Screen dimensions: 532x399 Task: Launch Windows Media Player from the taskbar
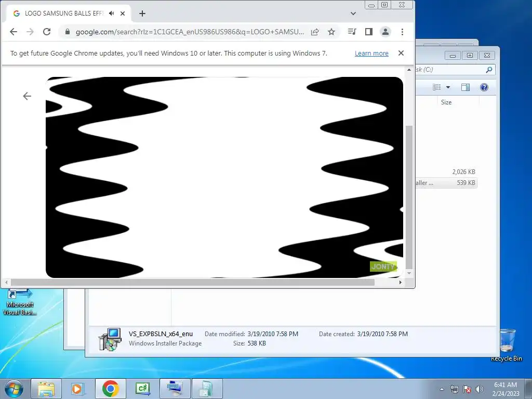tap(78, 389)
